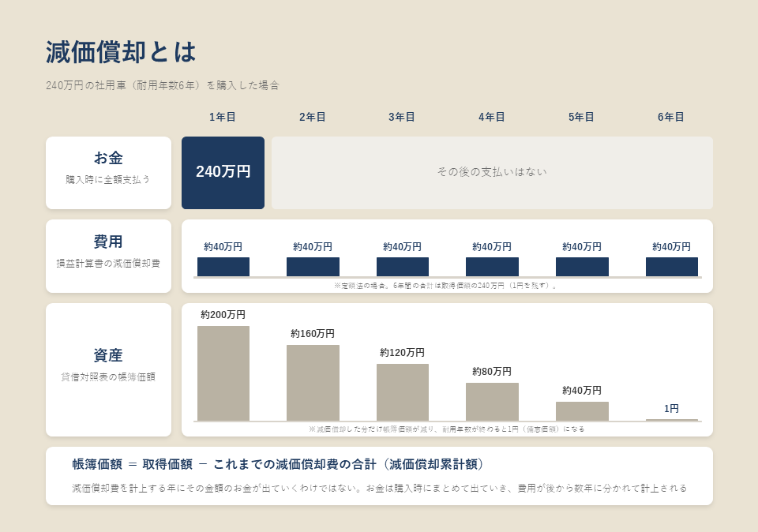Click the title 減価償却とは

[x=121, y=52]
